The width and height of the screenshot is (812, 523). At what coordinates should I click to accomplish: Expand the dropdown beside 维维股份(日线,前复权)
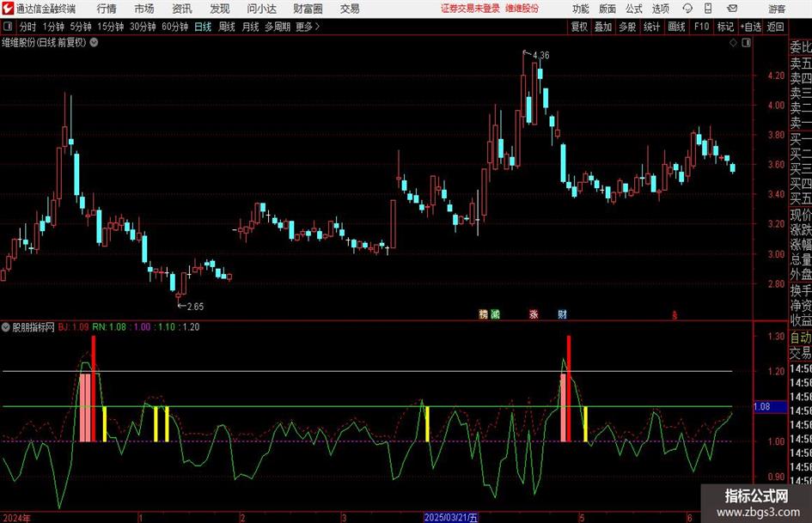coord(95,42)
